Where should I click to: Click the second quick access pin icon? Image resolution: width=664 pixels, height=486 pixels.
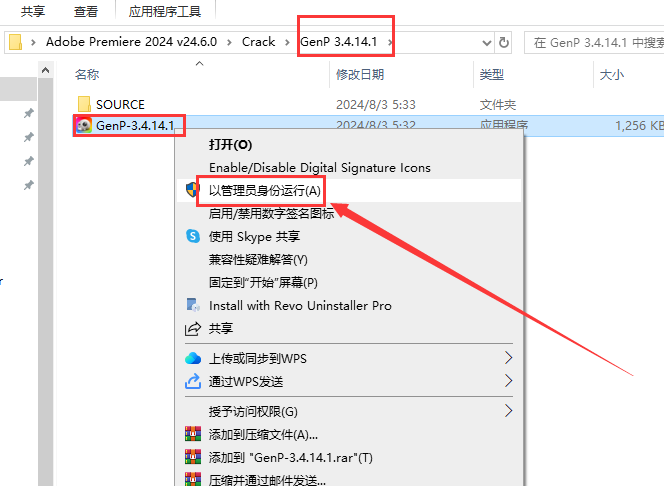click(28, 137)
